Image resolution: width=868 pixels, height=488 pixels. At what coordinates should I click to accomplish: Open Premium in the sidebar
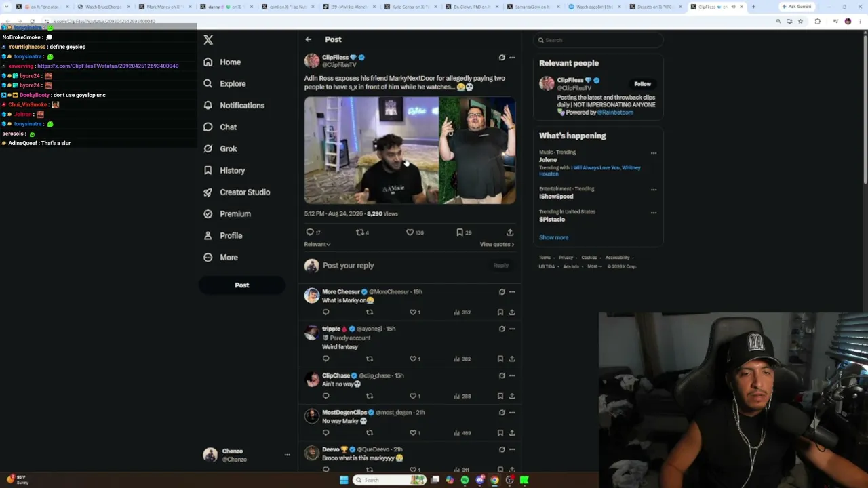pos(227,214)
